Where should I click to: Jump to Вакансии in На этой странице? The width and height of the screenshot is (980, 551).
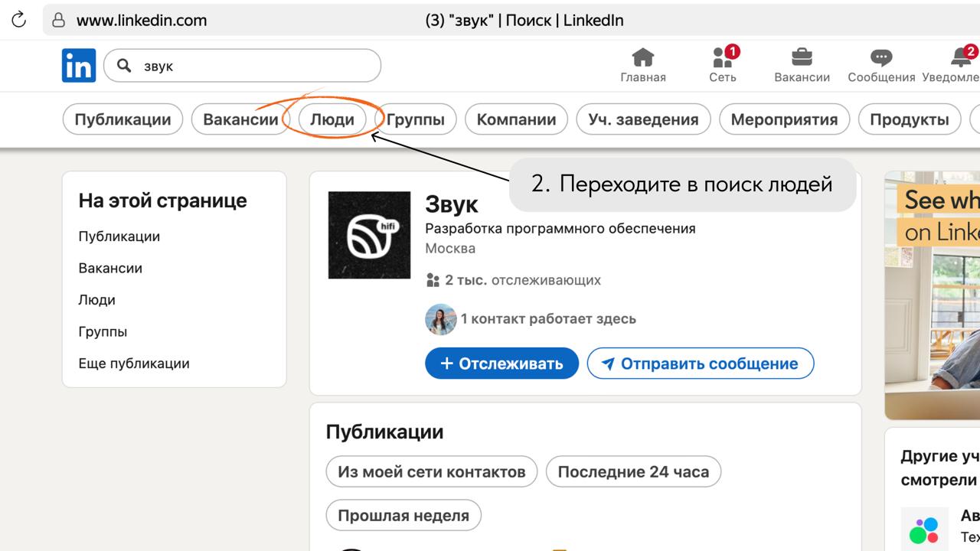[x=110, y=269]
